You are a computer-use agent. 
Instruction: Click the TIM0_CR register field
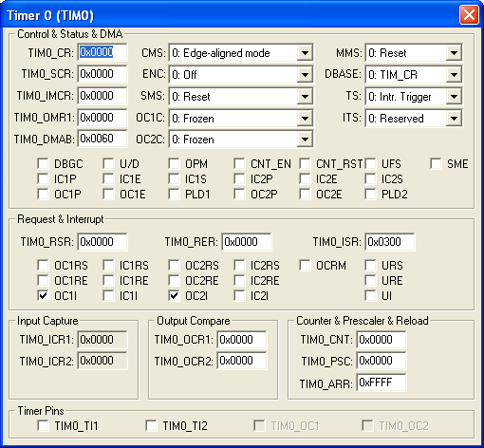pyautogui.click(x=102, y=52)
